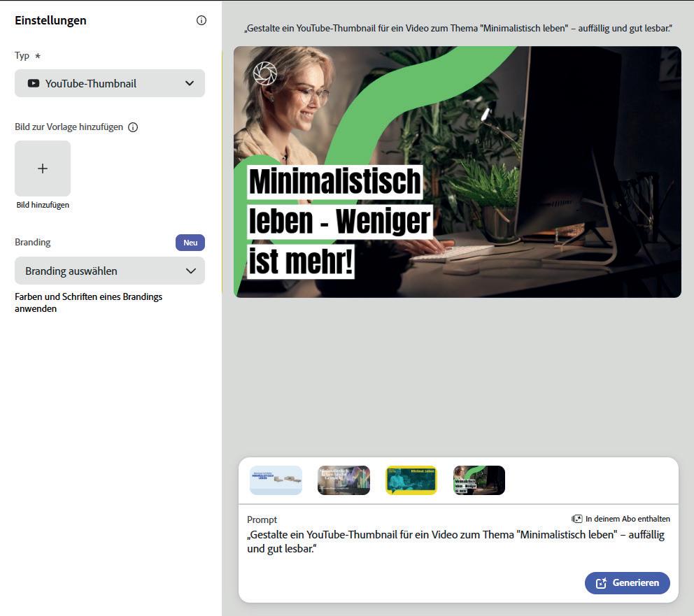Viewport: 694px width, 616px height.
Task: Click the sparkle icon on the Generieren button
Action: [601, 583]
